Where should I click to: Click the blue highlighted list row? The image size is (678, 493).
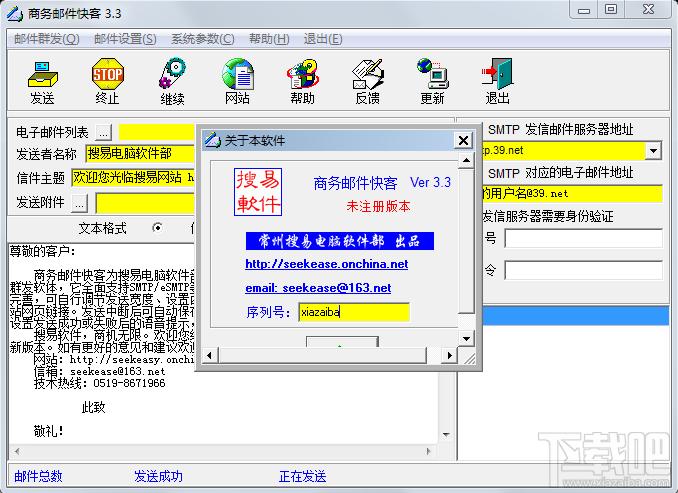pyautogui.click(x=576, y=316)
